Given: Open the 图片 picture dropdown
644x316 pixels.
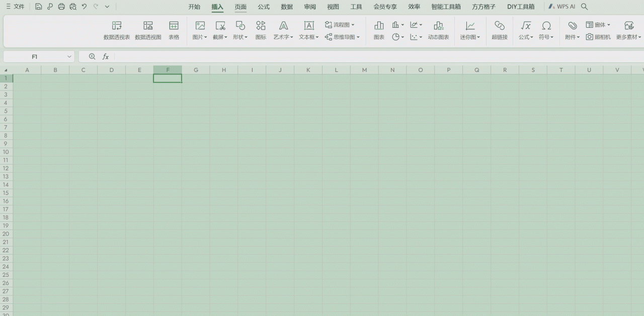Looking at the screenshot, I should 200,31.
